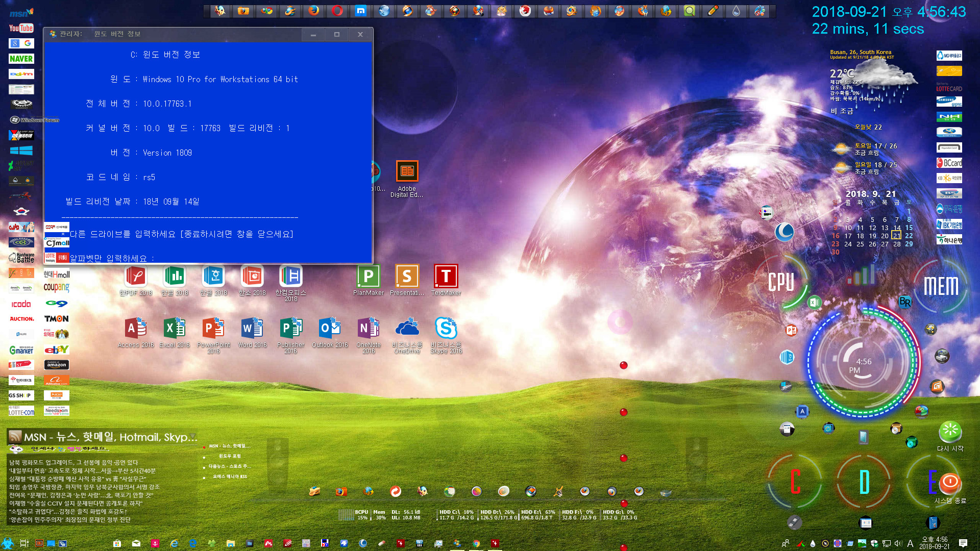Launch 비즈니스용 Skype 2016 icon
Screen dimensions: 980x551
coord(446,335)
